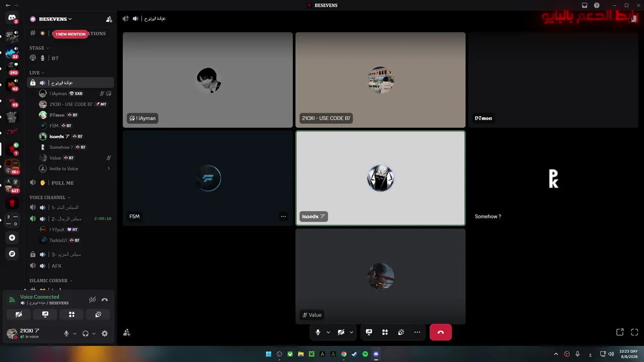Disconnect using red hang up button

point(441,332)
